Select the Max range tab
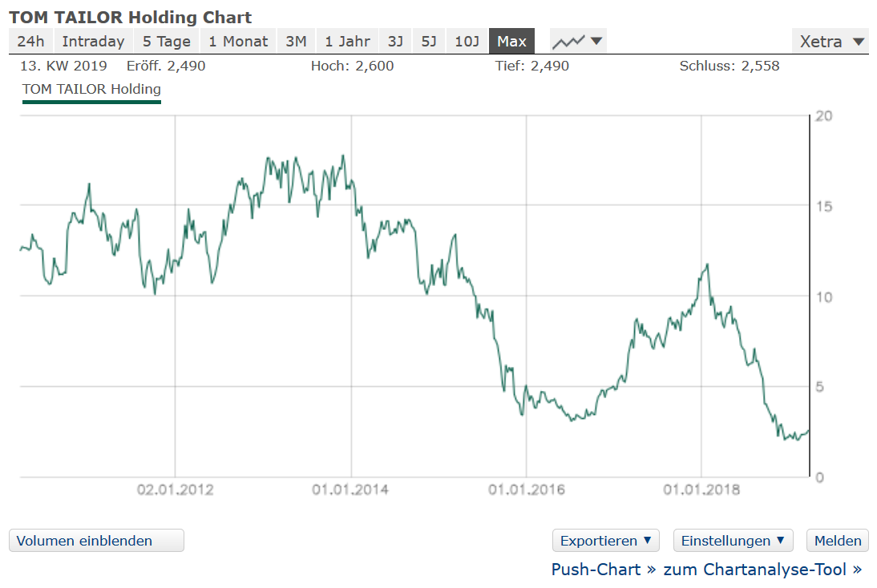 (511, 42)
